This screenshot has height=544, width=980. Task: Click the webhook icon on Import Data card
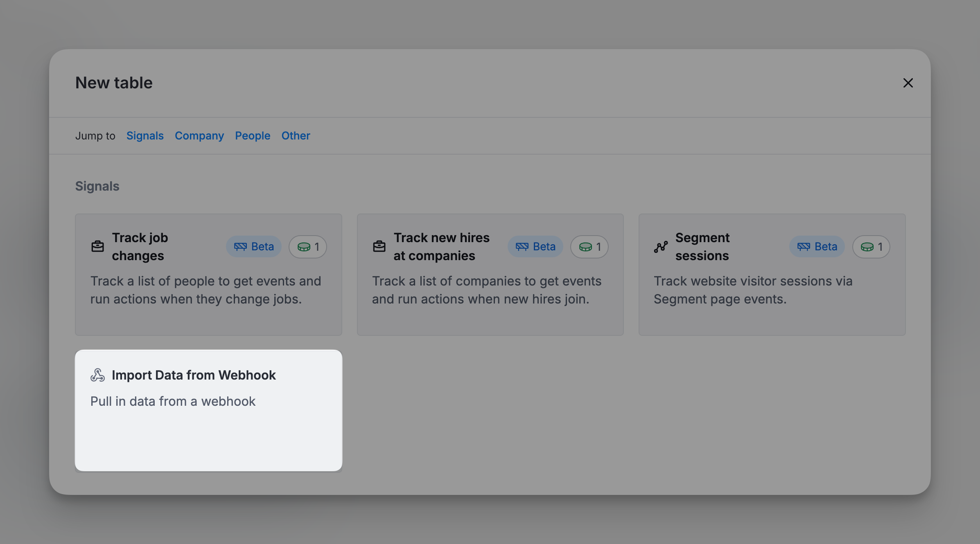coord(98,375)
